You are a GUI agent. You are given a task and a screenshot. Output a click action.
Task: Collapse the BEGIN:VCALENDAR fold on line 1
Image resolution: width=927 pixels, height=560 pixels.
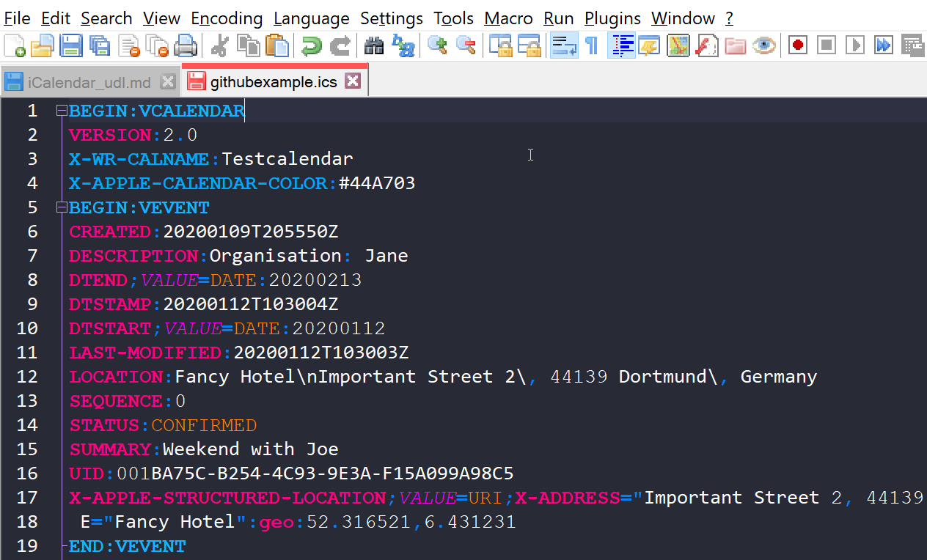coord(62,111)
